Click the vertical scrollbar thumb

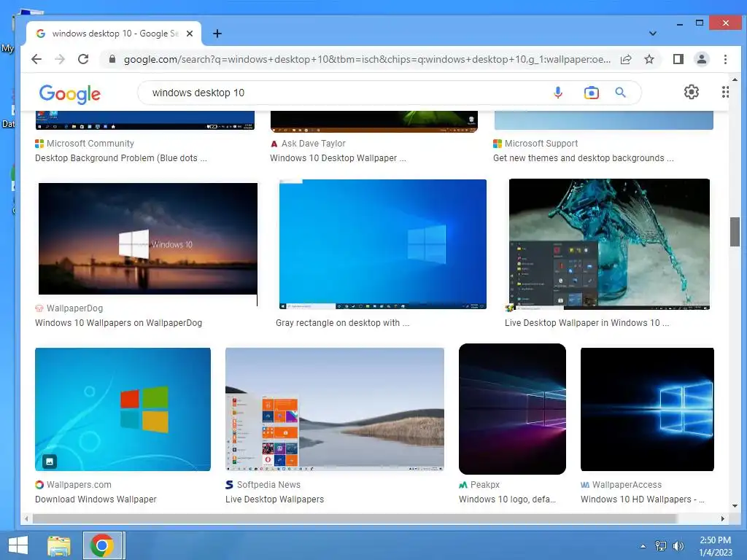735,232
